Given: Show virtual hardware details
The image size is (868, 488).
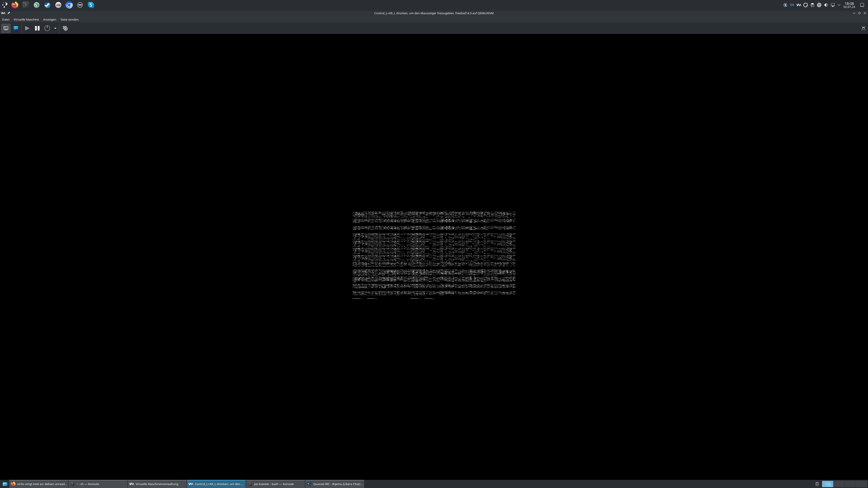Looking at the screenshot, I should click(x=16, y=28).
